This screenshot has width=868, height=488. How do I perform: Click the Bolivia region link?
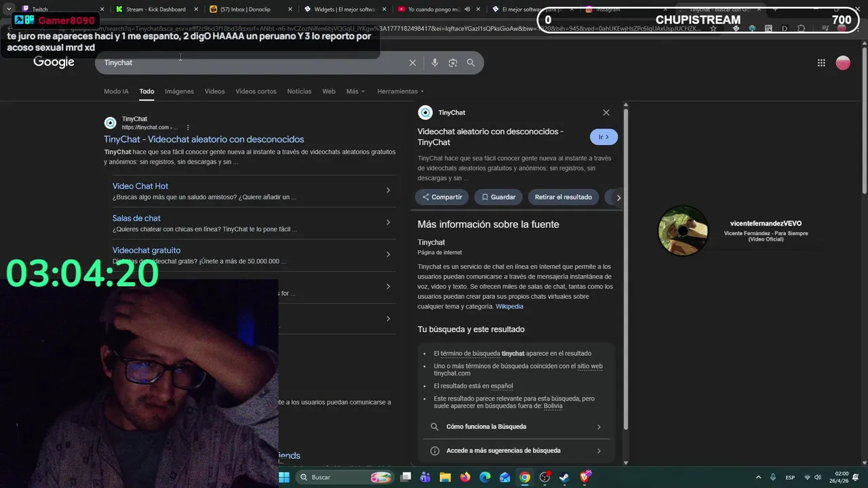click(x=553, y=406)
